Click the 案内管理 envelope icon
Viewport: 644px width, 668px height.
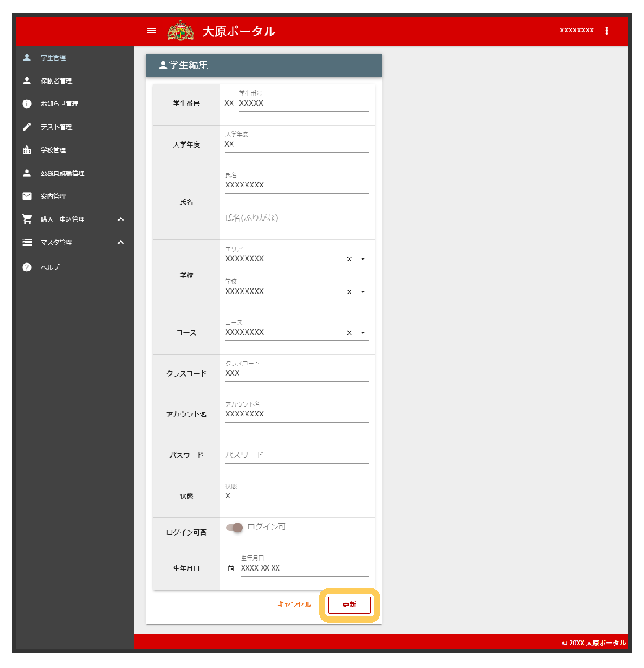[27, 196]
